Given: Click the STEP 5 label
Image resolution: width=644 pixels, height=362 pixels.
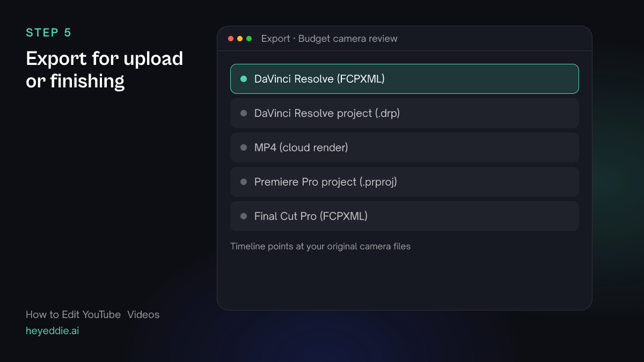Looking at the screenshot, I should coord(49,33).
